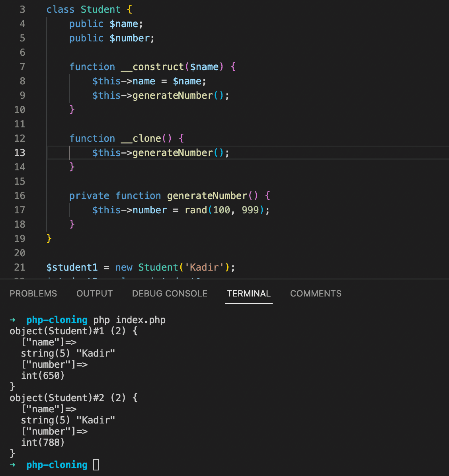This screenshot has height=476, width=449.
Task: Open the PROBLEMS panel tab
Action: [x=33, y=293]
